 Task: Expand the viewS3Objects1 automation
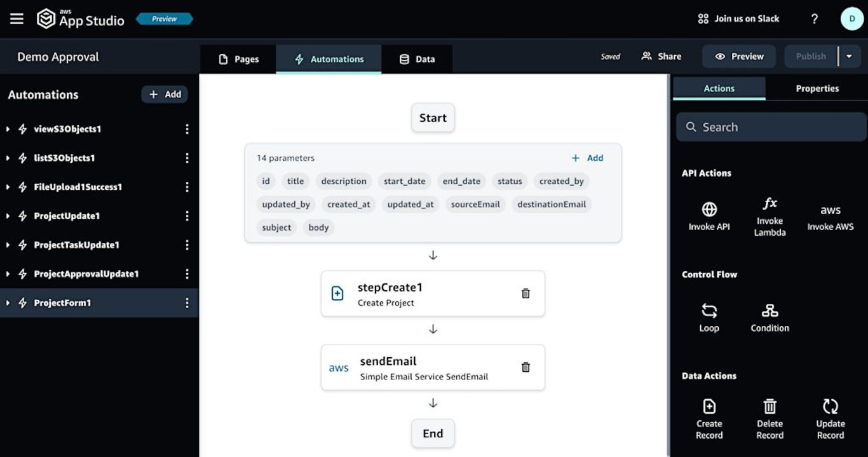click(x=8, y=129)
